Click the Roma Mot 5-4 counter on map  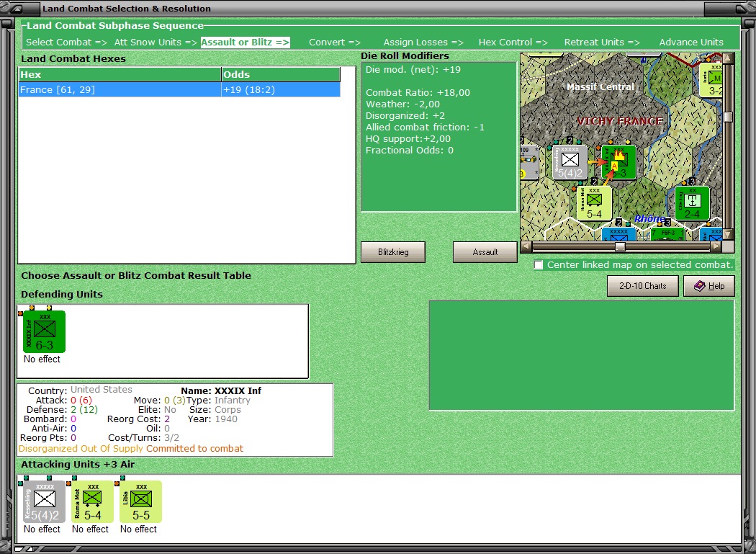pyautogui.click(x=594, y=203)
